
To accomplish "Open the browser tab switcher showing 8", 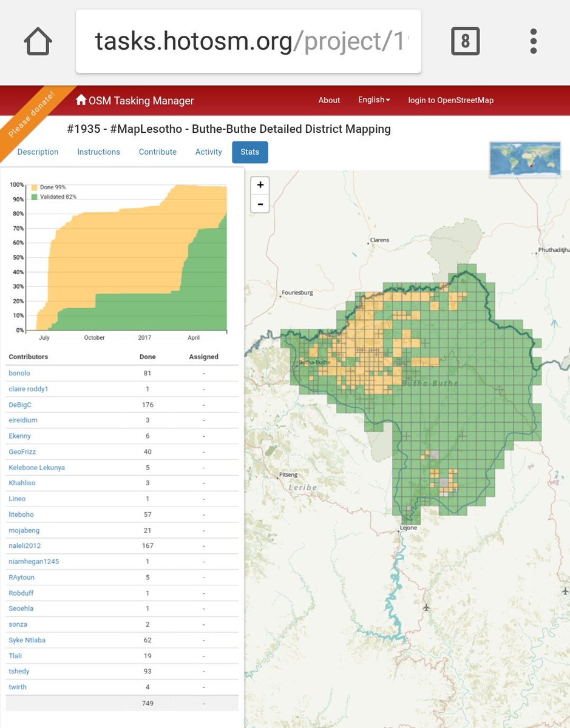I will tap(465, 41).
